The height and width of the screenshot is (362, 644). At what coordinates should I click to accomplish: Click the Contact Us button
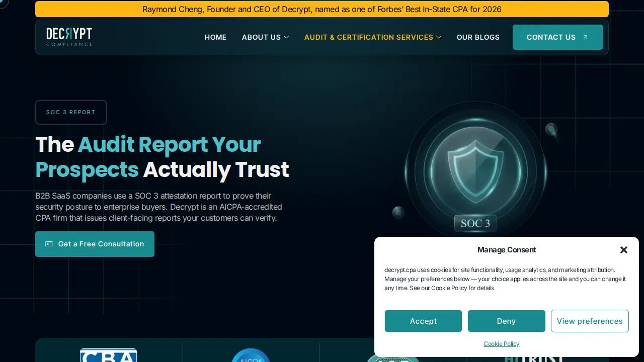[557, 37]
